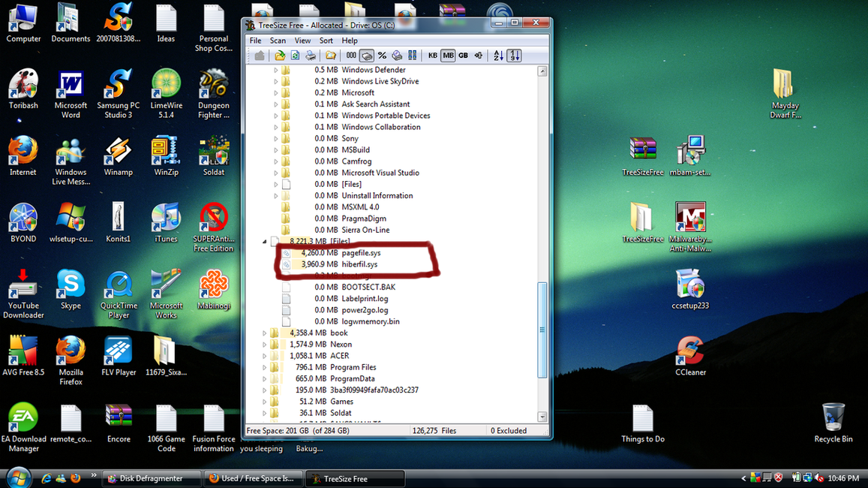This screenshot has width=868, height=488.
Task: Select the Malwarebytes Anti-Malware desktop shortcut
Action: point(690,227)
